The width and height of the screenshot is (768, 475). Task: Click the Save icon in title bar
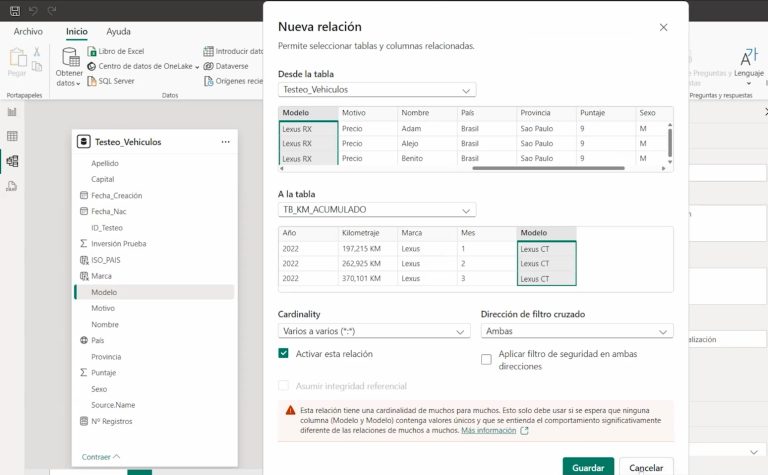tap(15, 10)
